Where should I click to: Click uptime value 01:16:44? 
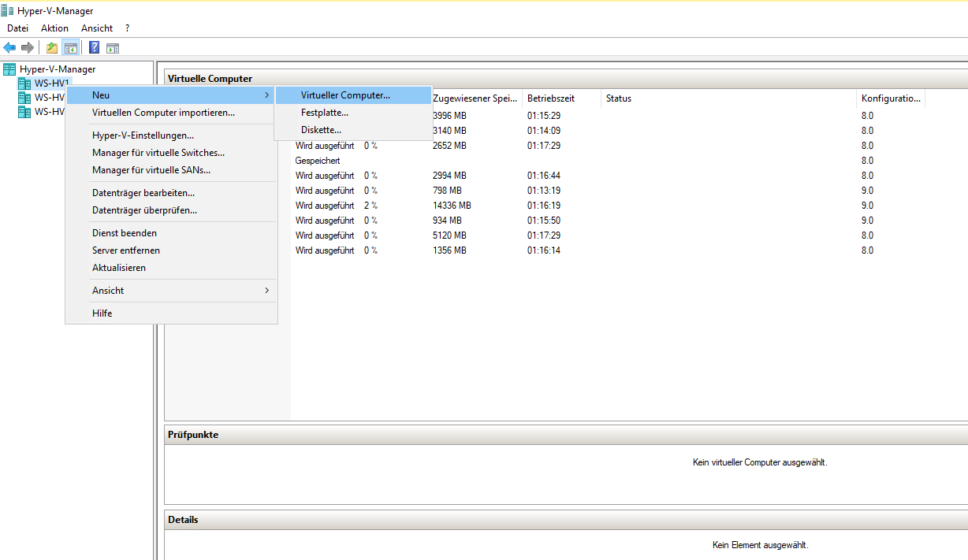click(x=544, y=176)
